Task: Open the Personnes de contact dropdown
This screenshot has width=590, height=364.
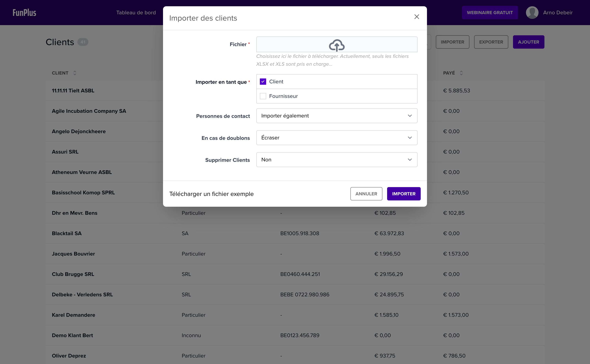Action: click(336, 116)
